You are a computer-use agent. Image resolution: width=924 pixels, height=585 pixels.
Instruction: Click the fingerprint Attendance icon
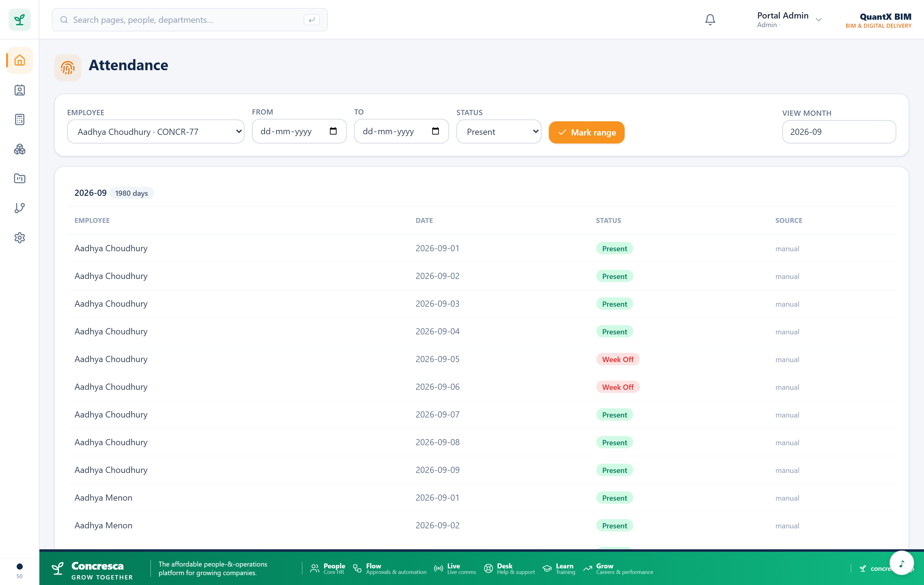67,68
